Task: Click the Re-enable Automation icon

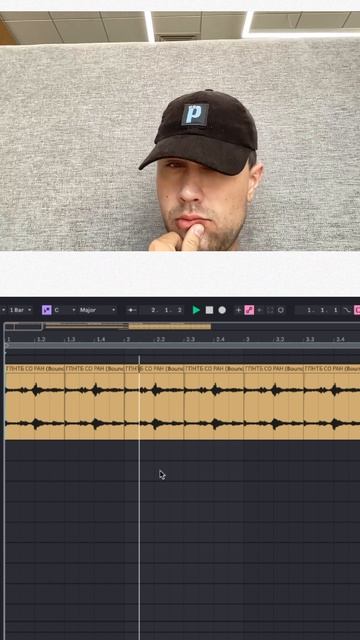Action: pyautogui.click(x=259, y=310)
